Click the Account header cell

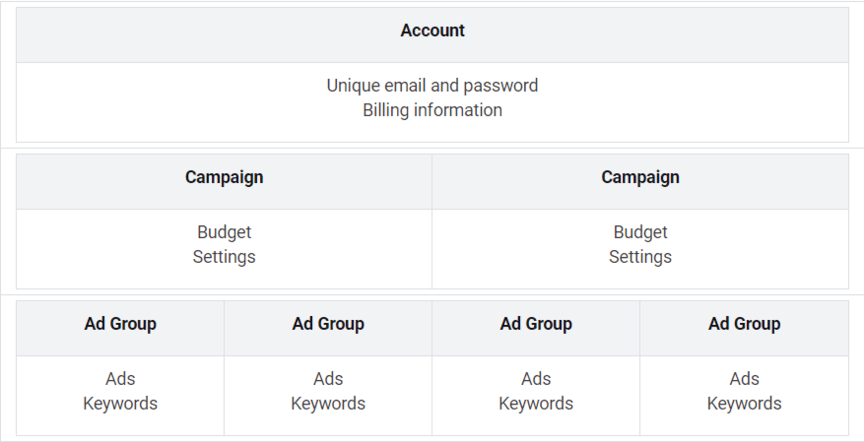432,31
